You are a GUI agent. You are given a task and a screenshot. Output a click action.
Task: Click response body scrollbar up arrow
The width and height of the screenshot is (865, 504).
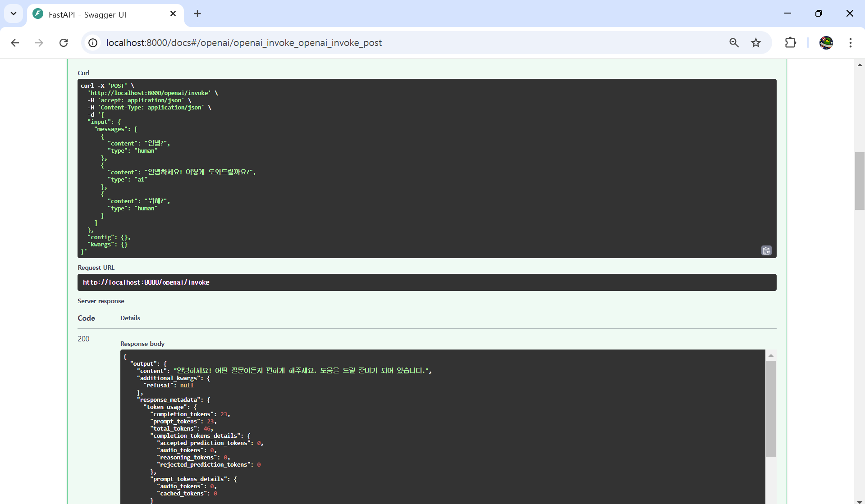(771, 355)
